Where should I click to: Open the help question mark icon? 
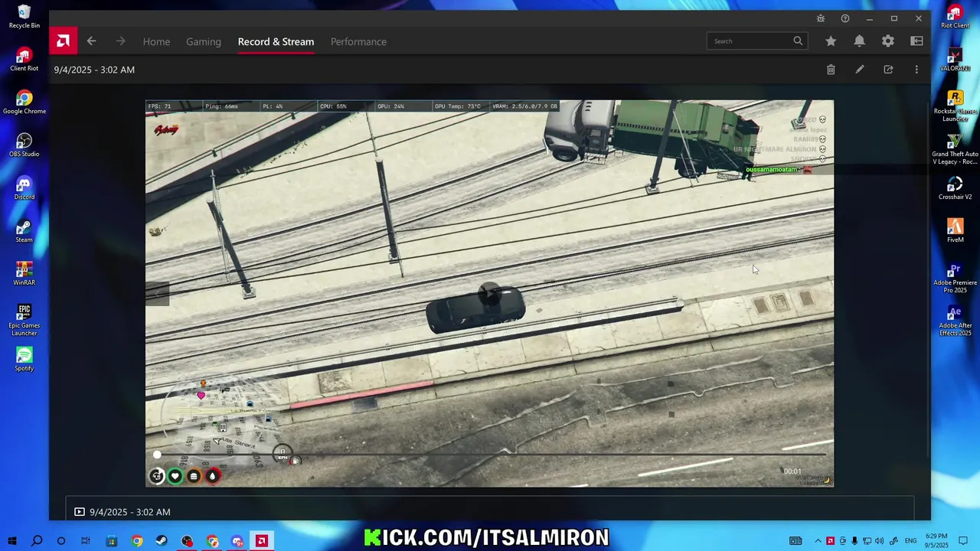pyautogui.click(x=845, y=18)
